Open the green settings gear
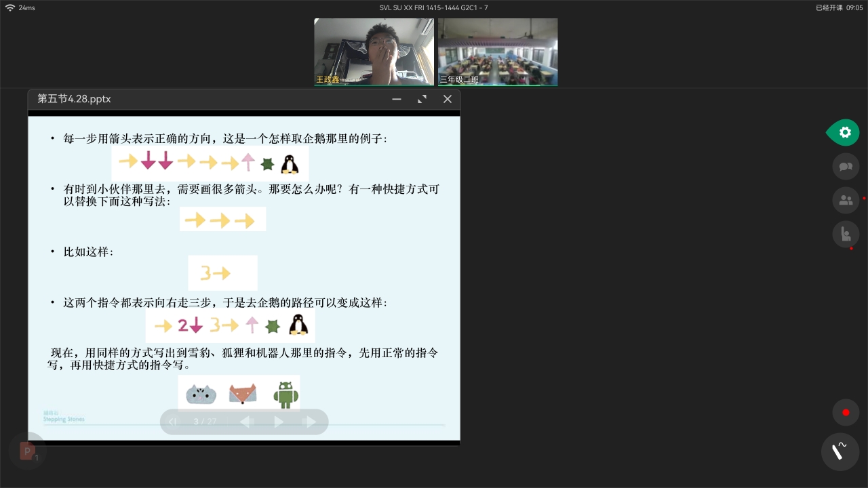This screenshot has height=488, width=868. (845, 133)
